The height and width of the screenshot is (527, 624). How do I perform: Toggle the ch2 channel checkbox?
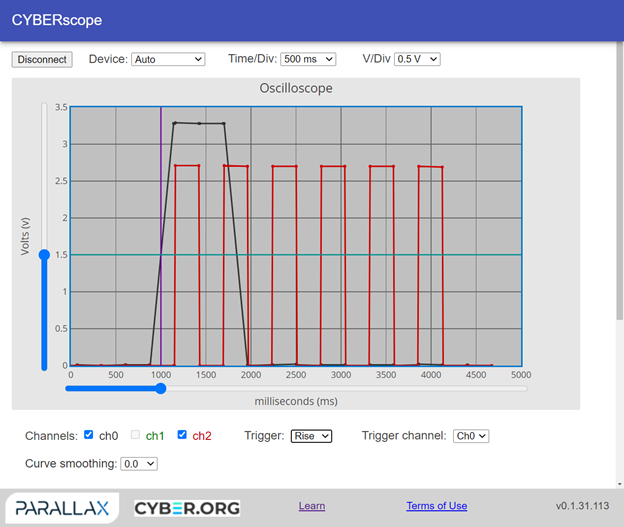click(182, 435)
